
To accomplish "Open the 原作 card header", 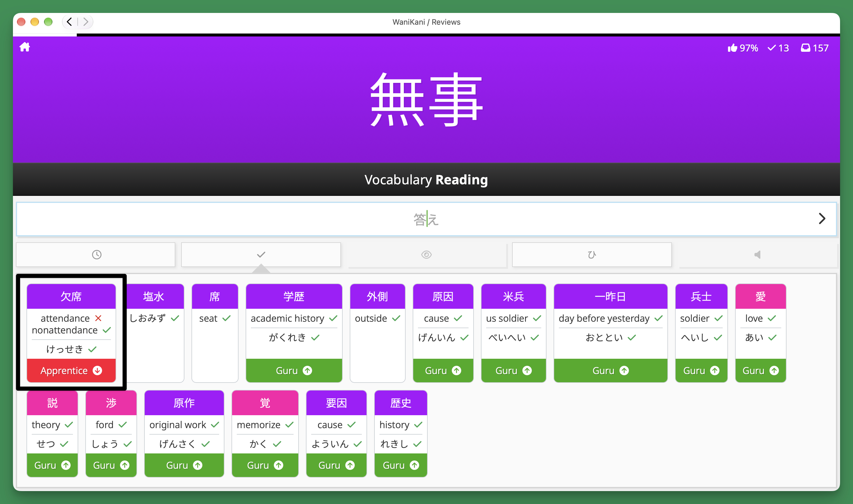I will click(184, 403).
